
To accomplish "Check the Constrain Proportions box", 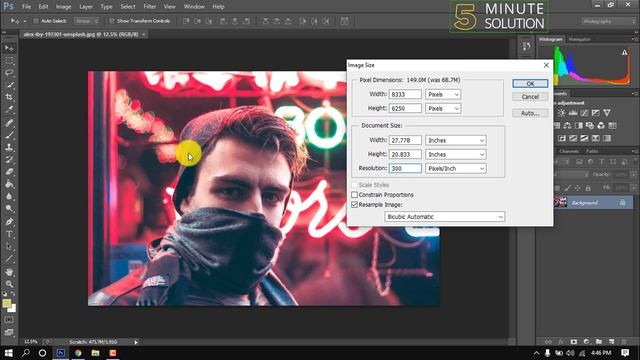I will [354, 195].
